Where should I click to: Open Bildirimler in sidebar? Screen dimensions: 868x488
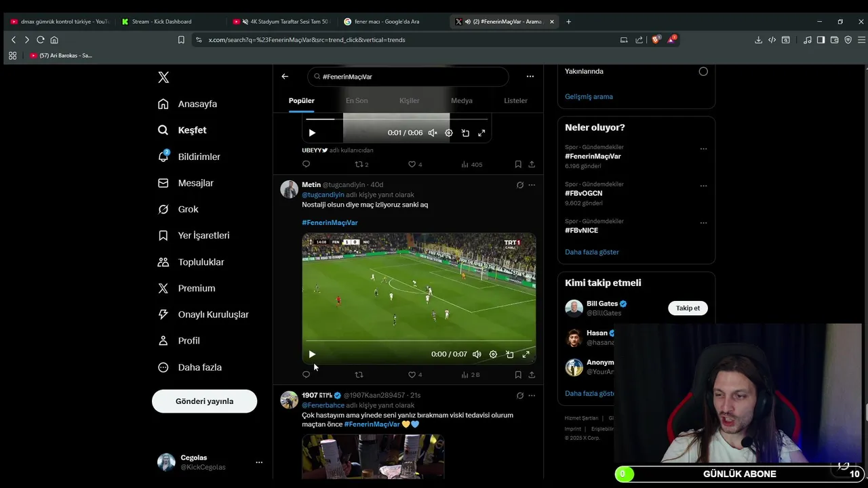(189, 157)
